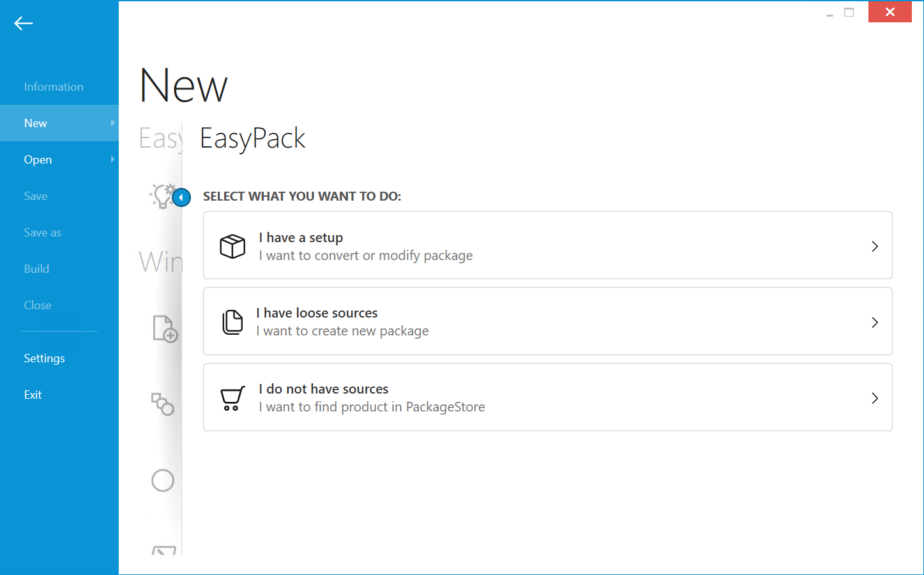
Task: Select the package box icon beside 'I have a setup'
Action: [232, 245]
